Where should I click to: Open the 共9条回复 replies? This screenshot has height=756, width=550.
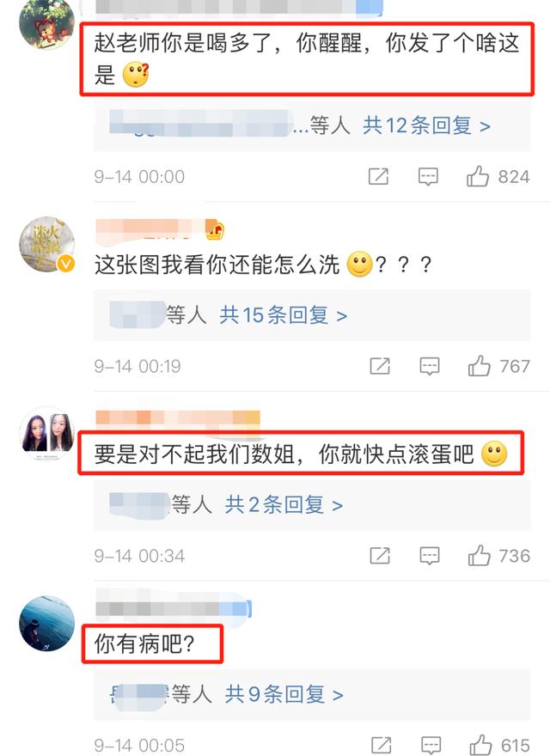(284, 694)
